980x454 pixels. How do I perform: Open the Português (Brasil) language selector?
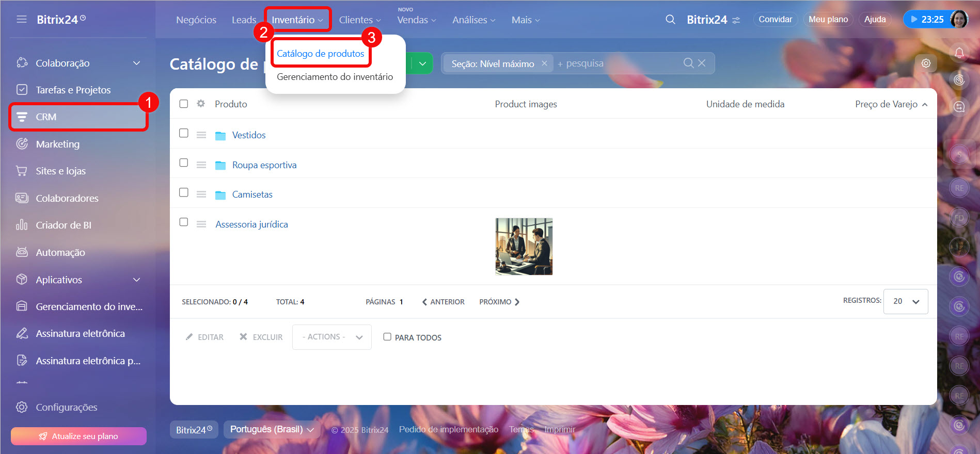click(272, 429)
